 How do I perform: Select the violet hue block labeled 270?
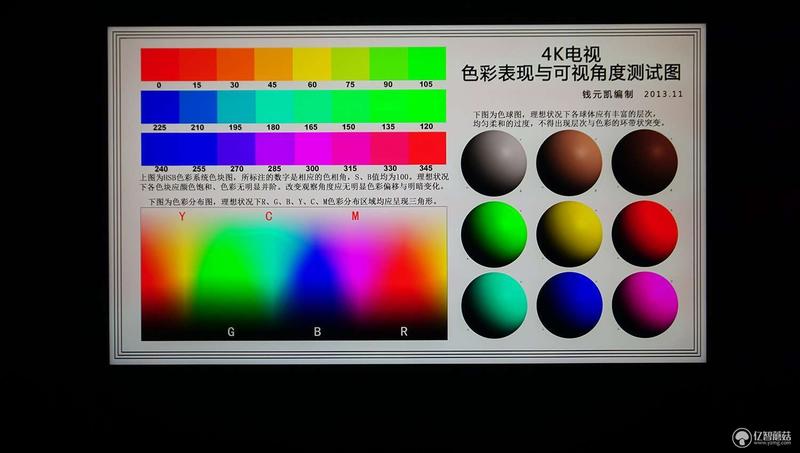coord(237,149)
